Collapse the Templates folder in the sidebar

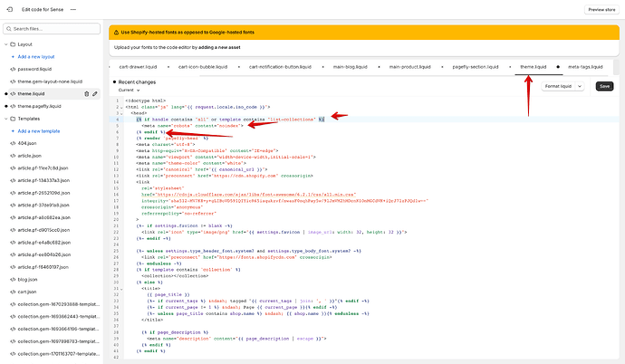click(x=8, y=119)
